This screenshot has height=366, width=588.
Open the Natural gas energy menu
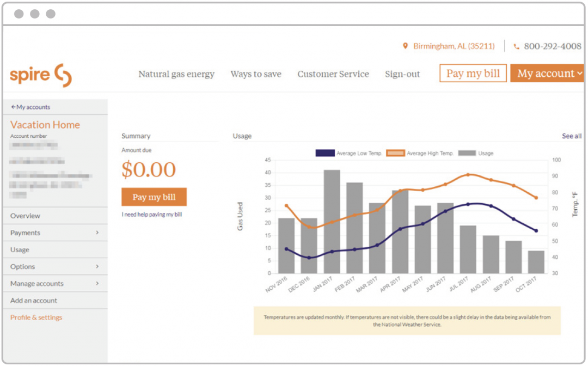pos(176,74)
